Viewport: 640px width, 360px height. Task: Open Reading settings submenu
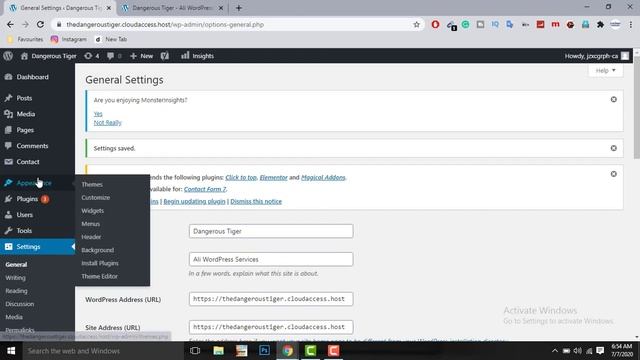pyautogui.click(x=16, y=291)
